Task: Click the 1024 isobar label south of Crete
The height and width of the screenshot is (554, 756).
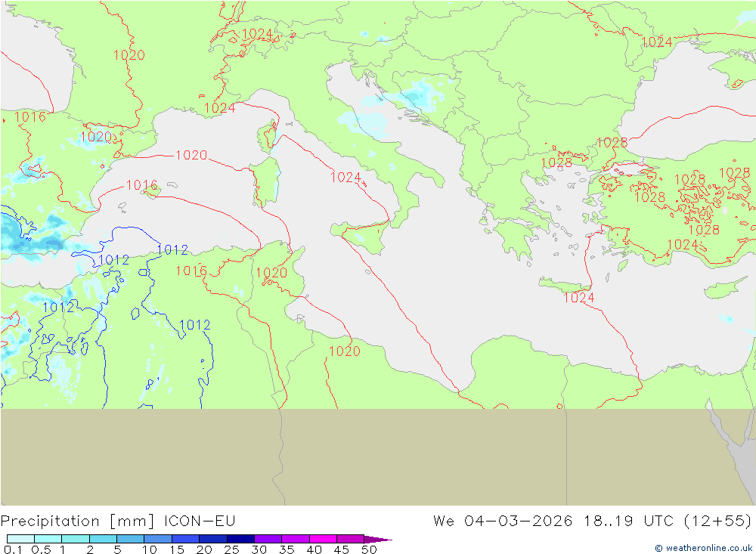Action: 578,298
